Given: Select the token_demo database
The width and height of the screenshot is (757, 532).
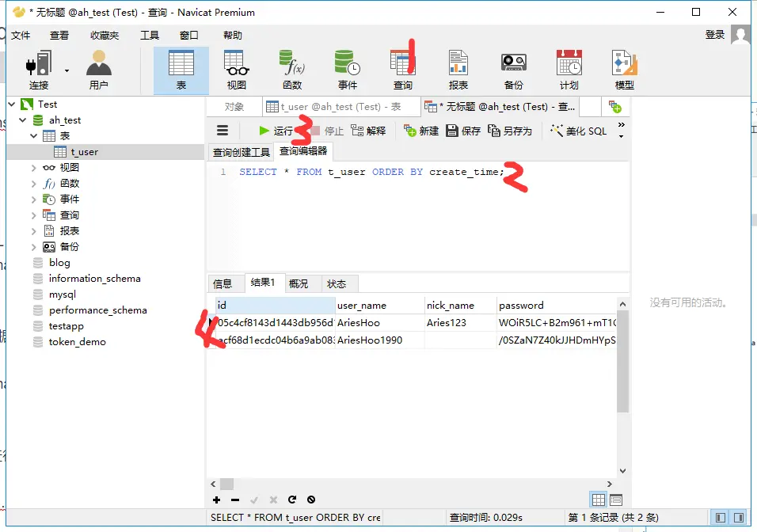Looking at the screenshot, I should click(78, 342).
